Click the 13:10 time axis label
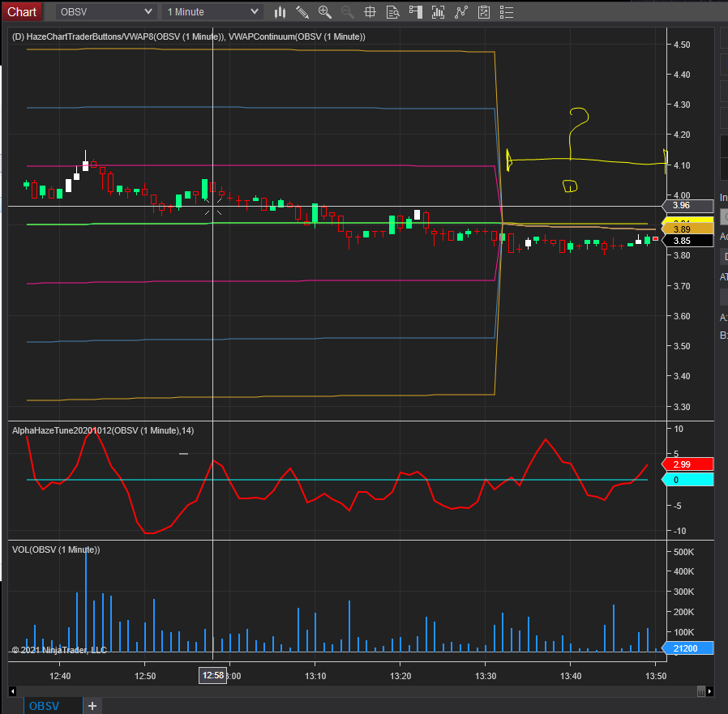The image size is (728, 714). [x=315, y=676]
